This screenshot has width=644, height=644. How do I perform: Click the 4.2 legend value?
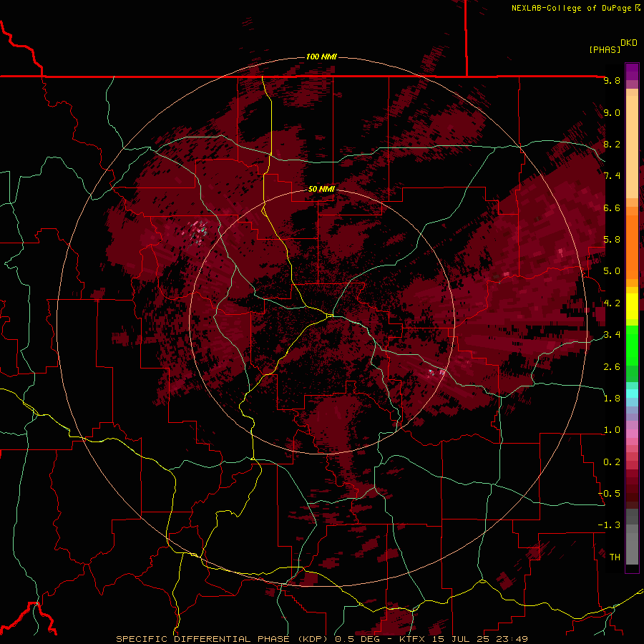coord(612,303)
